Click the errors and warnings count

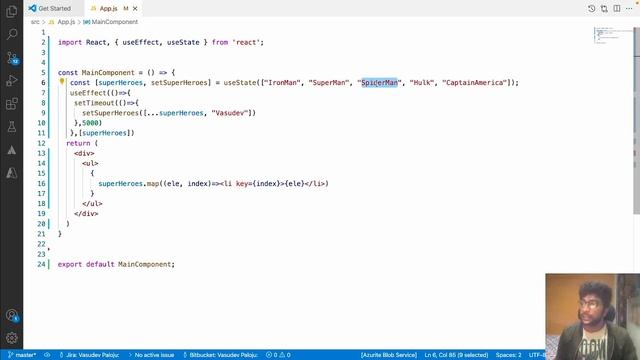(x=278, y=355)
